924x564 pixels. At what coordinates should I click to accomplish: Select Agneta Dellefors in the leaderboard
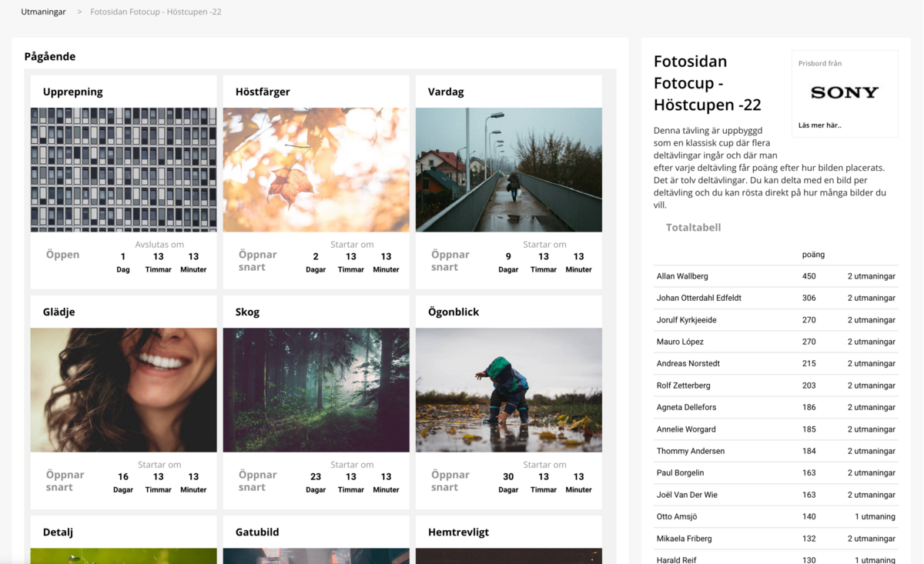[686, 407]
